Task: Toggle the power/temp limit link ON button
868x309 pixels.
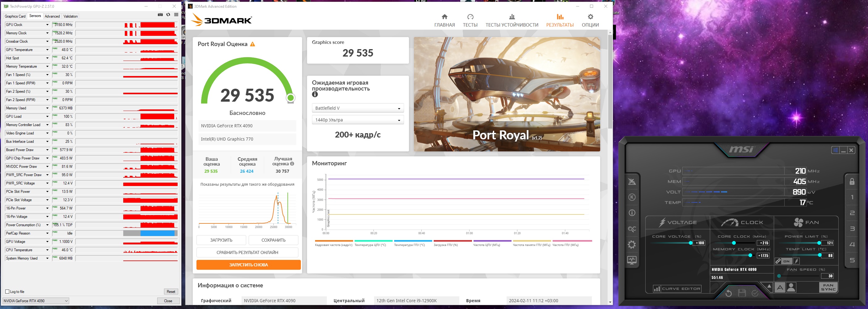Action: coord(786,261)
